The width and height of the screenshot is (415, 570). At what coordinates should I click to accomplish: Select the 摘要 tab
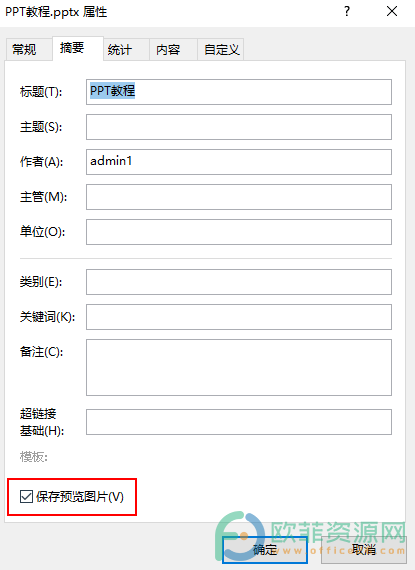72,48
